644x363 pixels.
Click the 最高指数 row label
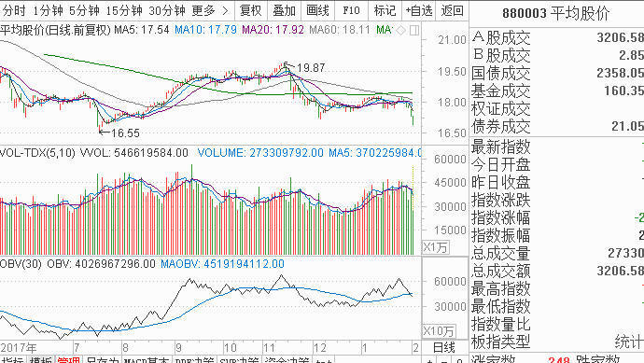(501, 288)
